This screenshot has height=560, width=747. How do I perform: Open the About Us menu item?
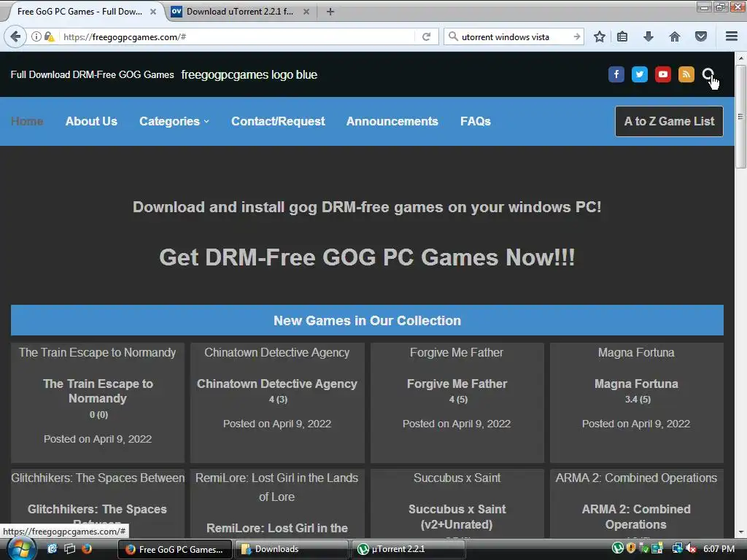(x=91, y=122)
